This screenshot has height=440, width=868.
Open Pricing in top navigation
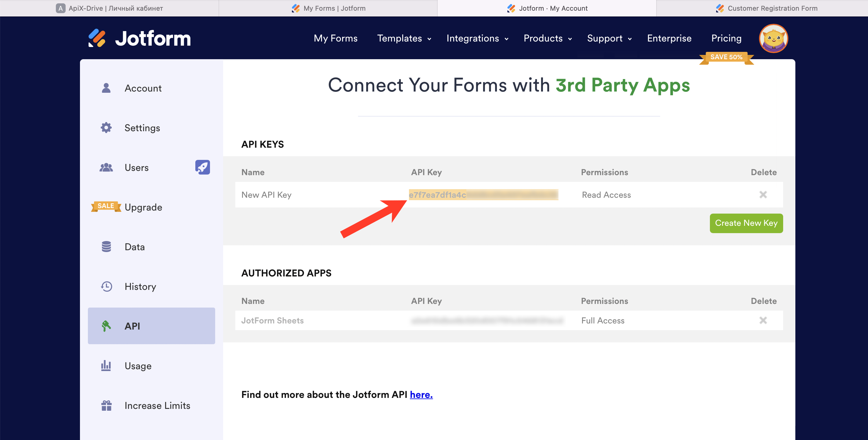click(726, 38)
